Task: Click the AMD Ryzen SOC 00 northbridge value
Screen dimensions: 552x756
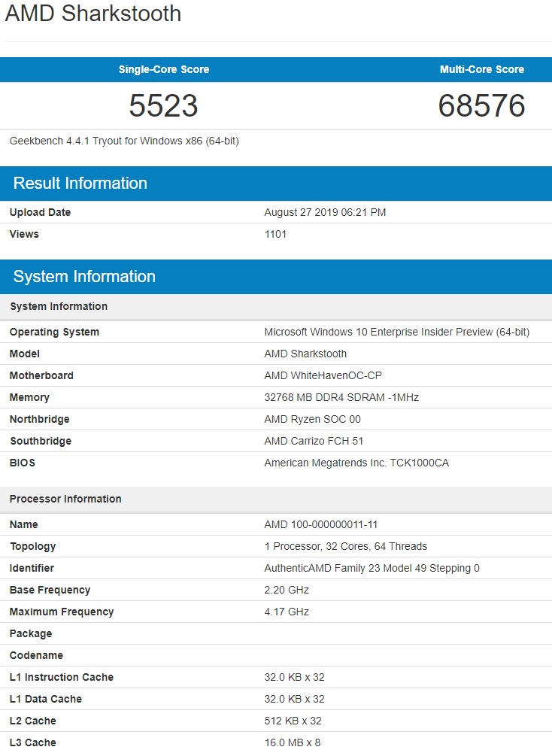Action: click(x=312, y=419)
